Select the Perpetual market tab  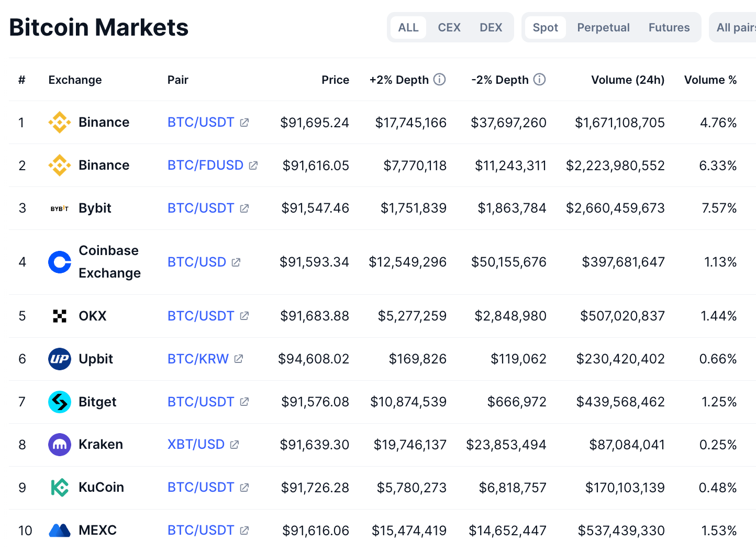[x=603, y=27]
